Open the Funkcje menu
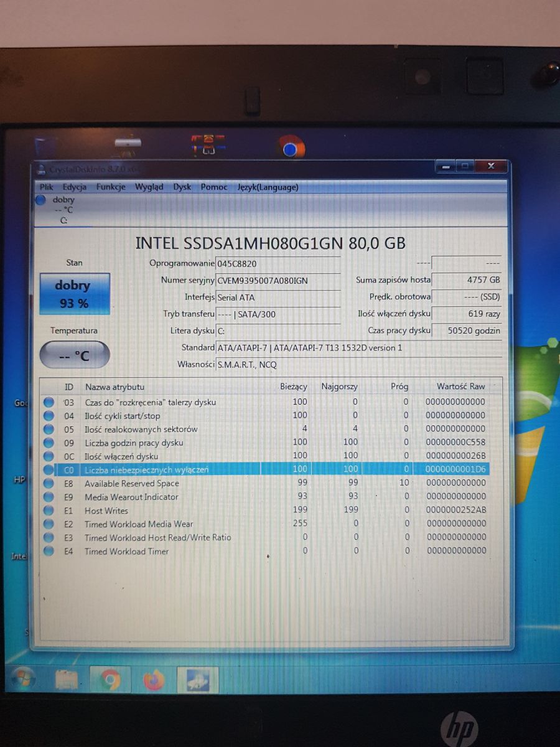This screenshot has height=747, width=560. (111, 187)
